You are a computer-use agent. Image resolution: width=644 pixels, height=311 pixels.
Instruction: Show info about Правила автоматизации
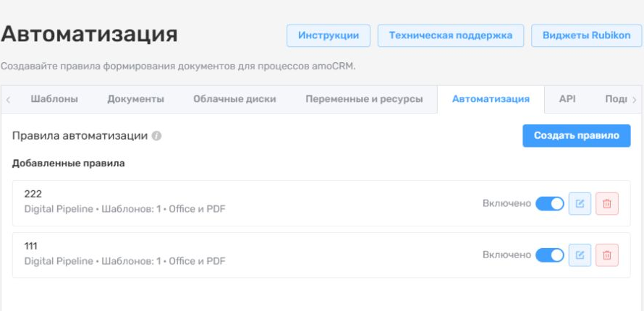click(x=156, y=136)
